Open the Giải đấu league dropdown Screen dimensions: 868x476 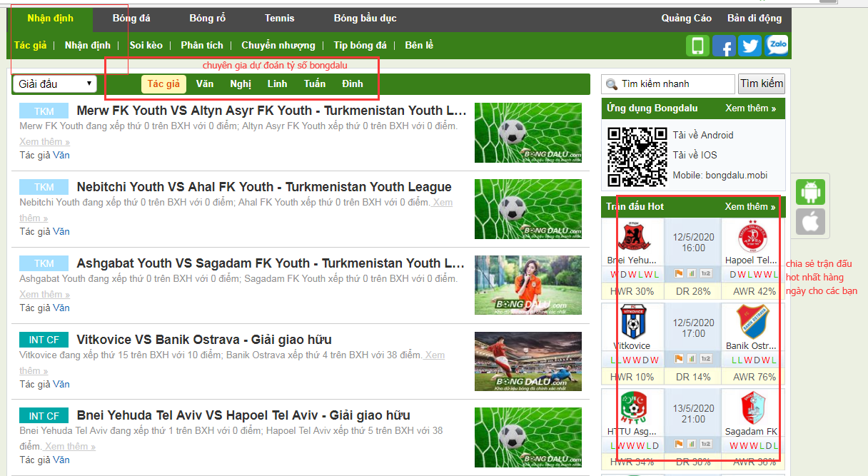[x=55, y=84]
